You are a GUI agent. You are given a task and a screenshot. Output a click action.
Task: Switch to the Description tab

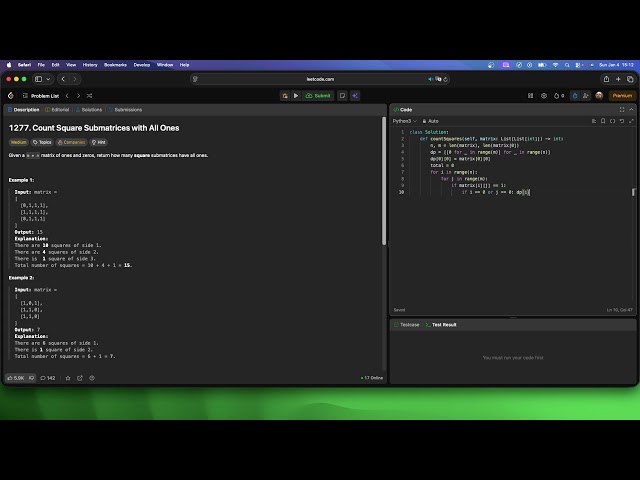point(24,110)
